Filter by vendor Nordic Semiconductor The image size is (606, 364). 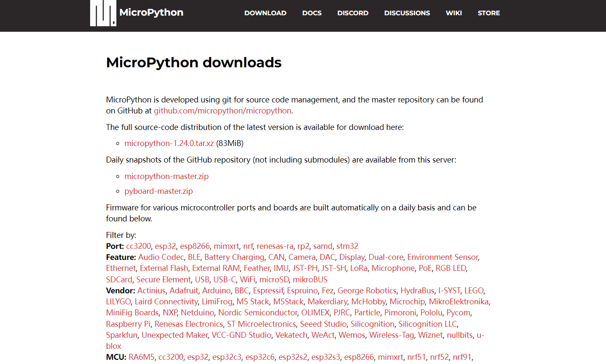[x=258, y=313]
